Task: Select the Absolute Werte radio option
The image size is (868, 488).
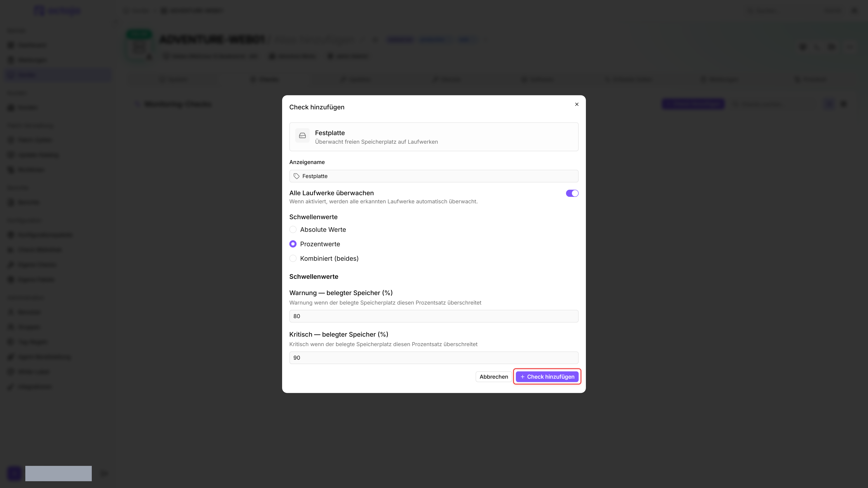Action: (x=293, y=230)
